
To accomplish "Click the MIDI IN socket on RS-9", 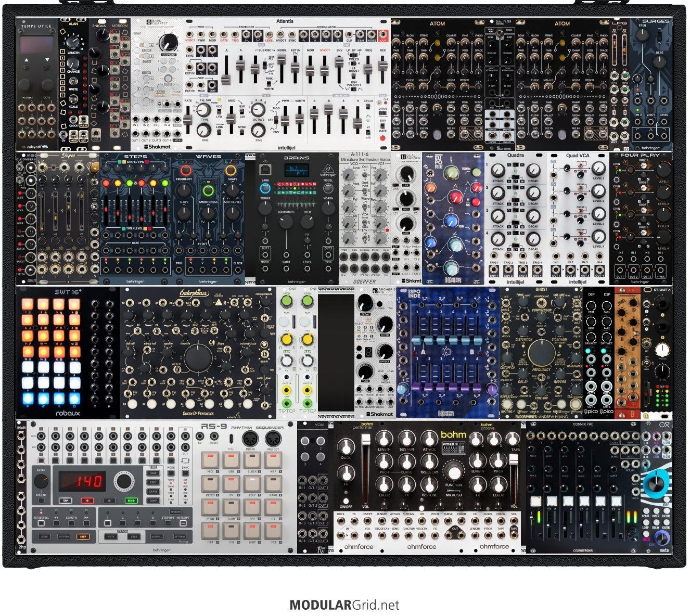I will (251, 439).
